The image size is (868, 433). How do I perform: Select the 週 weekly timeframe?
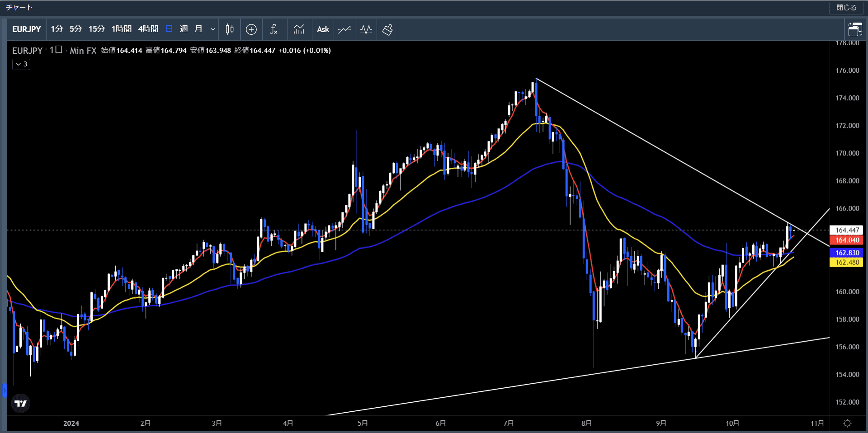tap(184, 29)
